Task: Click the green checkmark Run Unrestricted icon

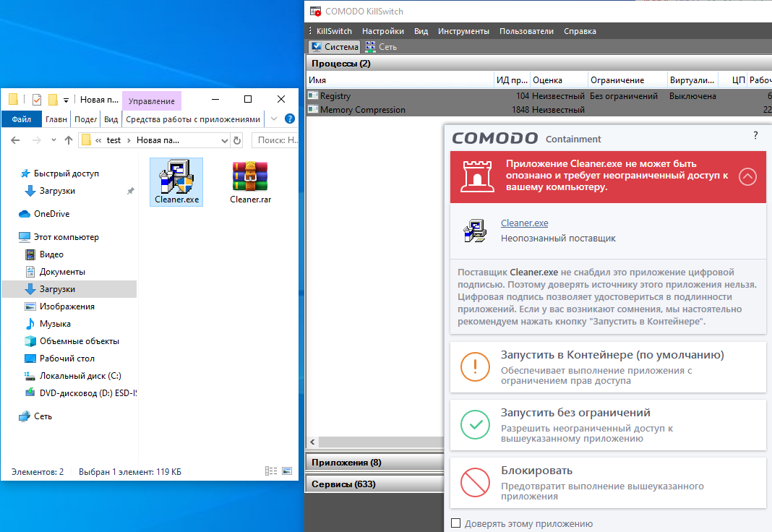Action: coord(475,424)
